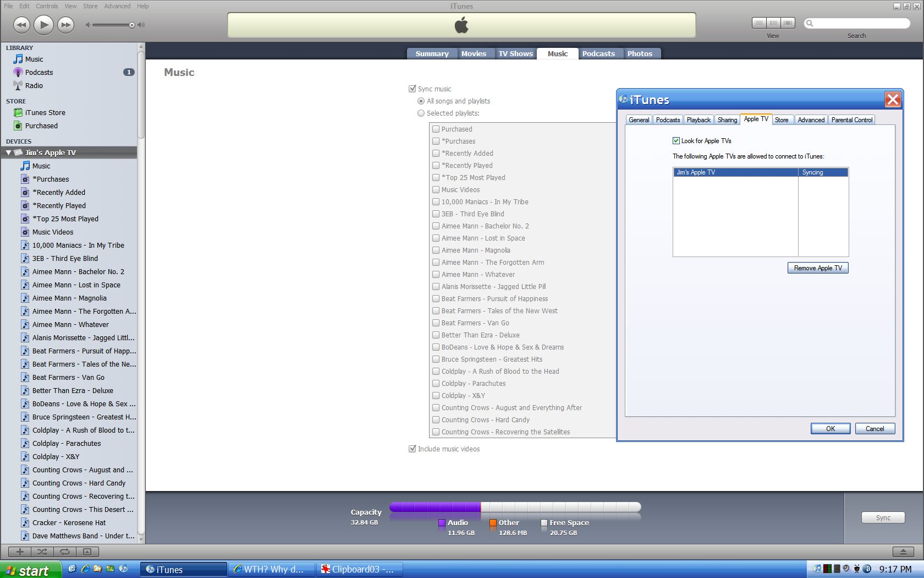Click the gear icon beside *Recently Added

(25, 192)
